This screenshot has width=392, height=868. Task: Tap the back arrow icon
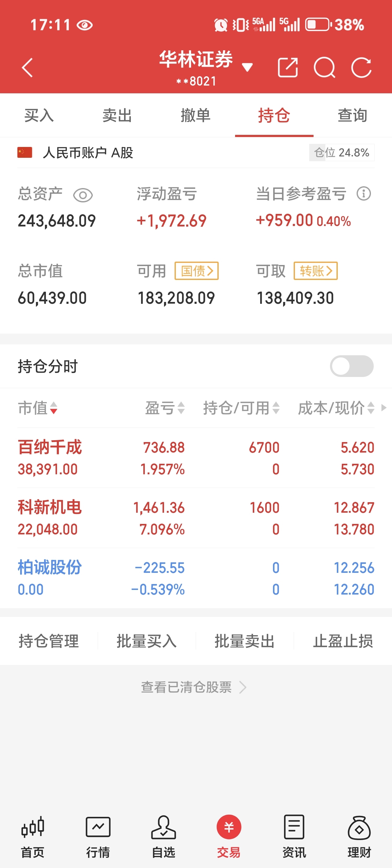click(27, 68)
